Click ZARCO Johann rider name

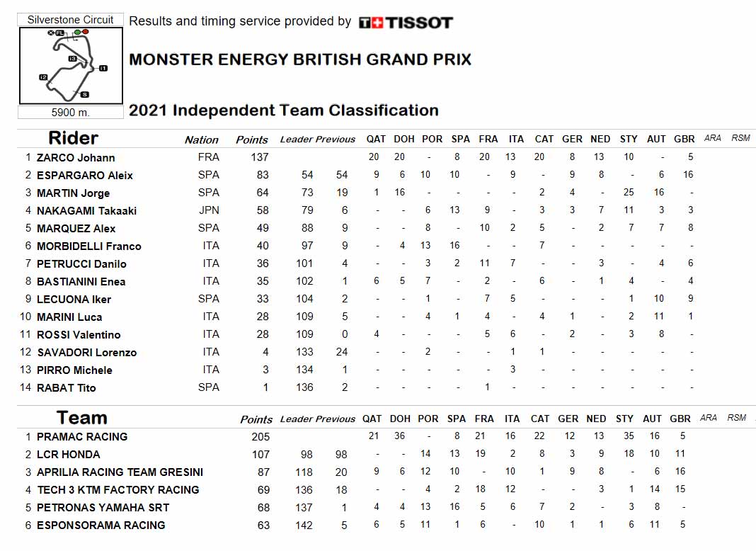point(76,158)
